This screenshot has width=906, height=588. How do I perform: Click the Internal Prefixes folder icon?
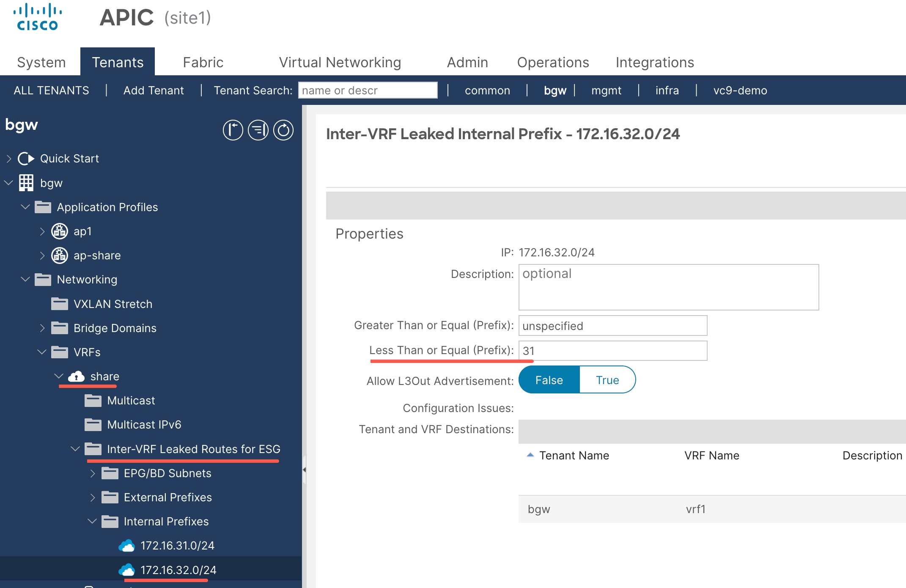pos(110,522)
